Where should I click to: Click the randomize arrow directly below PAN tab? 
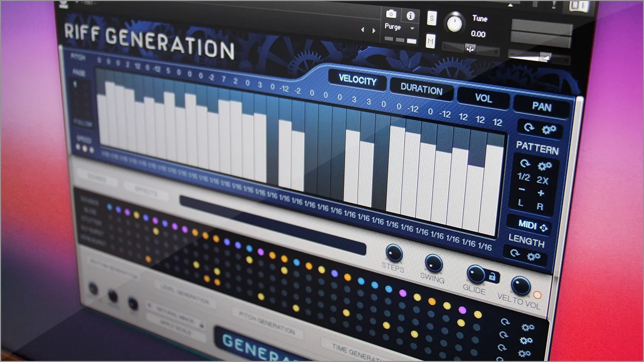click(x=529, y=127)
